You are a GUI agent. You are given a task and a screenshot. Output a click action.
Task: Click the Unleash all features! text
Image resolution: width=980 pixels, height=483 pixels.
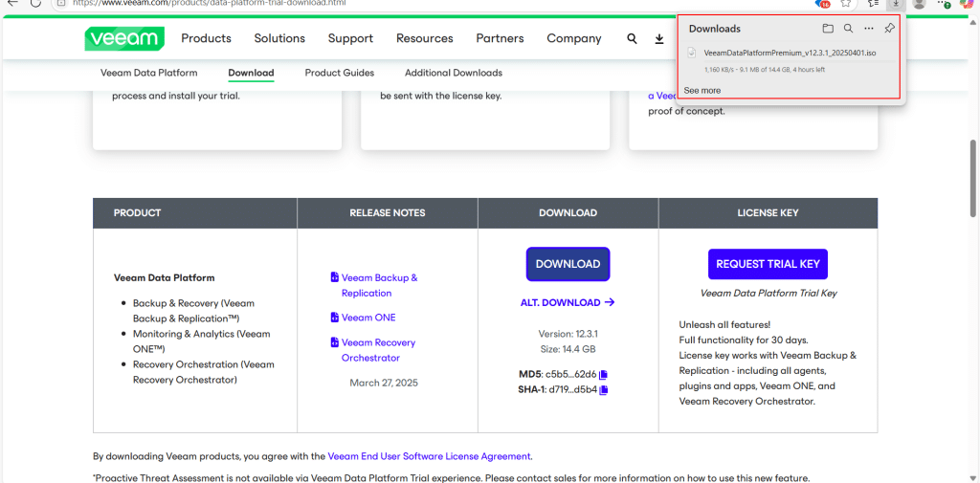725,325
